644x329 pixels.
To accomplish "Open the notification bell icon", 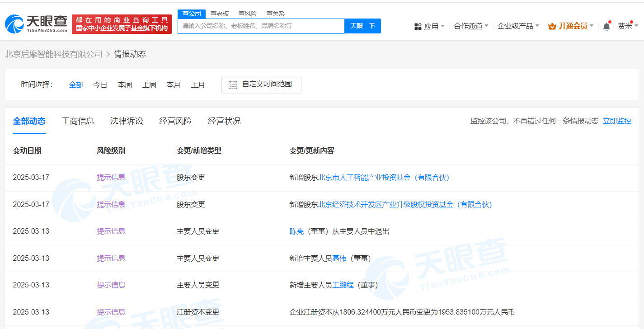I will click(x=606, y=26).
